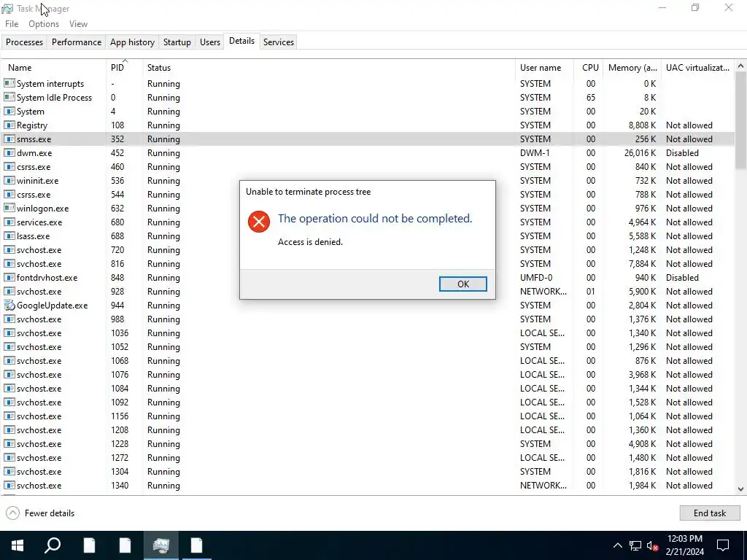This screenshot has width=747, height=560.
Task: Select csrss.exe row with PID 460
Action: (368, 167)
